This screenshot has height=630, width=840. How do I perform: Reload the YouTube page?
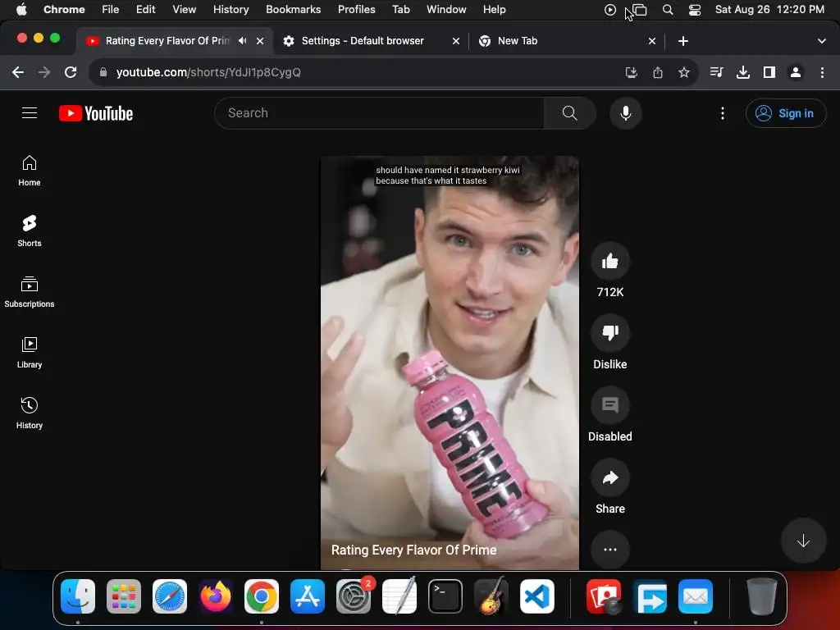71,72
